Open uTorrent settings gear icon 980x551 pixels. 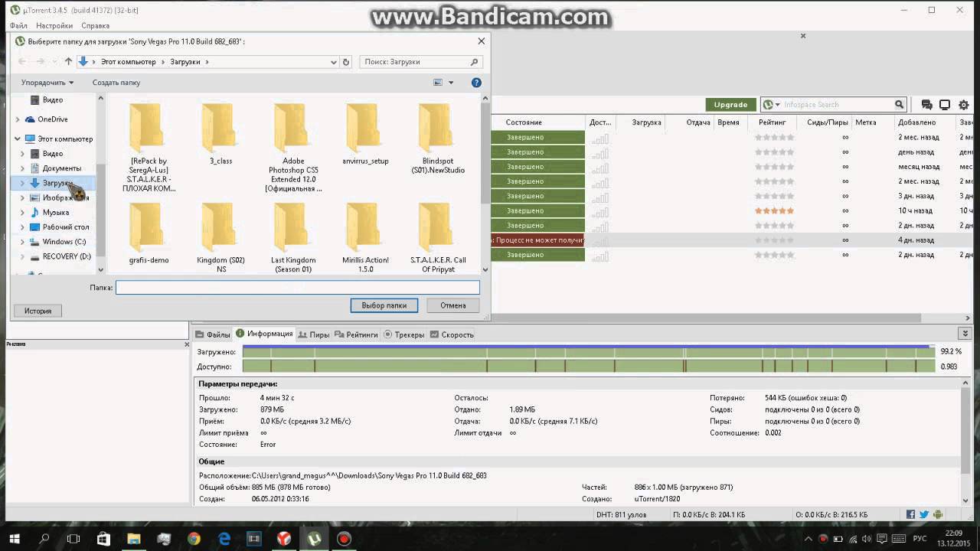(x=962, y=105)
